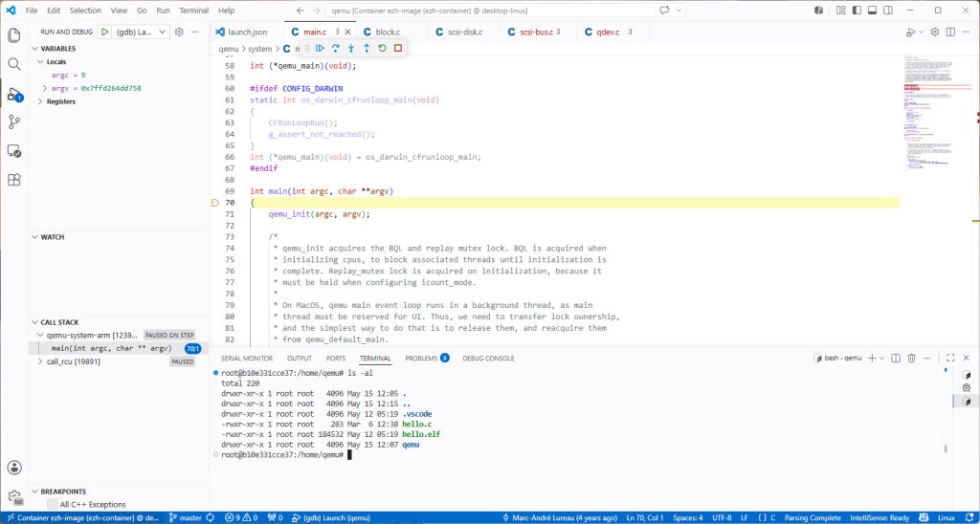Switch to scsi-disk.c tab
The height and width of the screenshot is (524, 980).
pyautogui.click(x=463, y=32)
